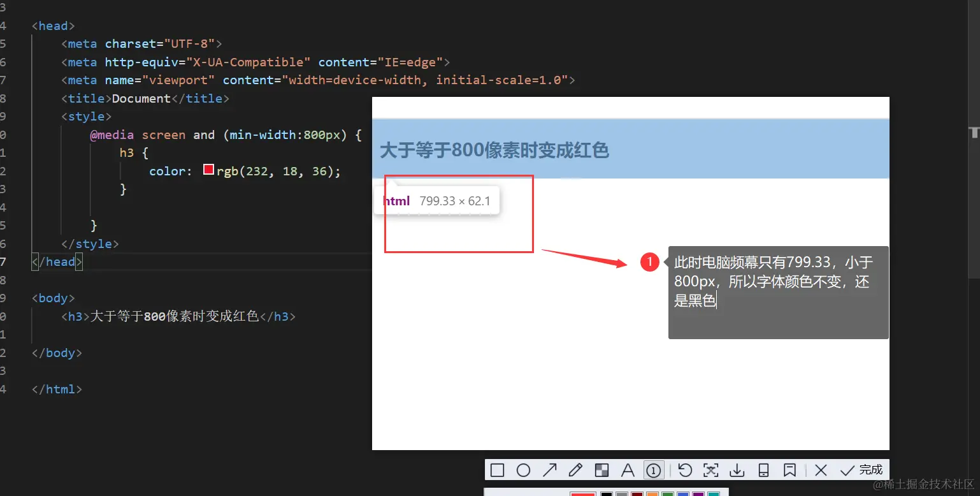Click the X-UA-Compatible meta tag line
Viewport: 980px width, 496px height.
[x=256, y=62]
